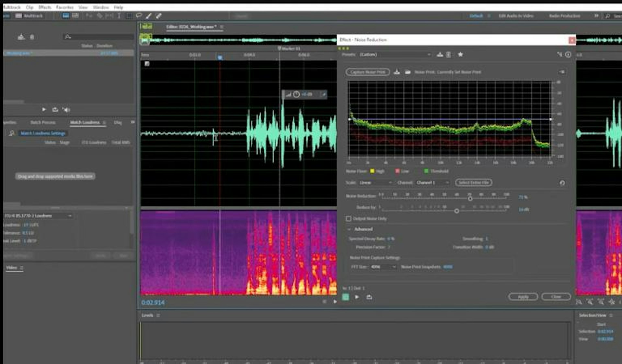Play the file preview in Files panel

tap(44, 110)
